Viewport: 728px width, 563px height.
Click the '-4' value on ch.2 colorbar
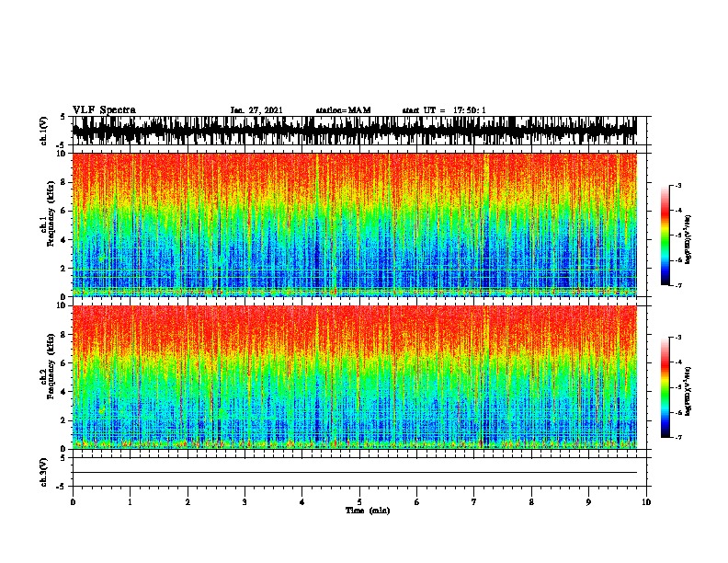(x=678, y=362)
